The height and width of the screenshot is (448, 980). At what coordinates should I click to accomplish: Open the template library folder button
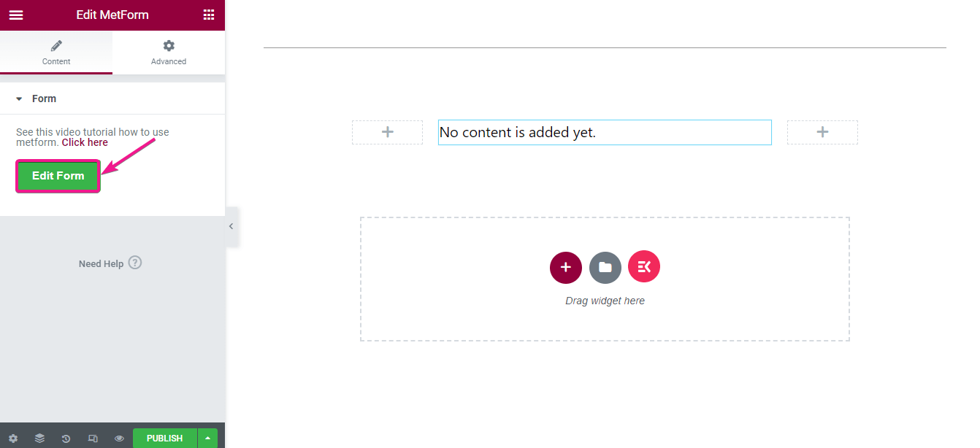[x=605, y=267]
